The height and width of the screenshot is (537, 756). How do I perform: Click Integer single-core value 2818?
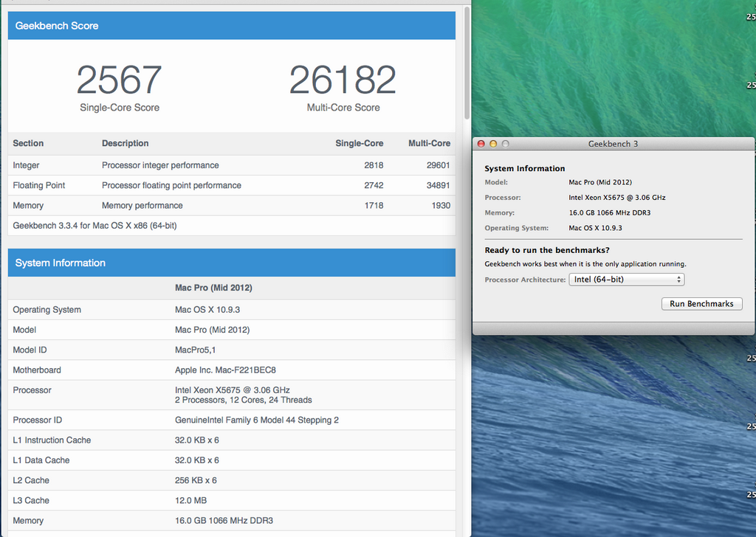374,165
